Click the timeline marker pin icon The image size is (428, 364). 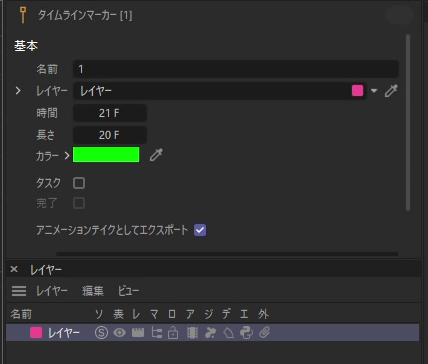tap(23, 15)
